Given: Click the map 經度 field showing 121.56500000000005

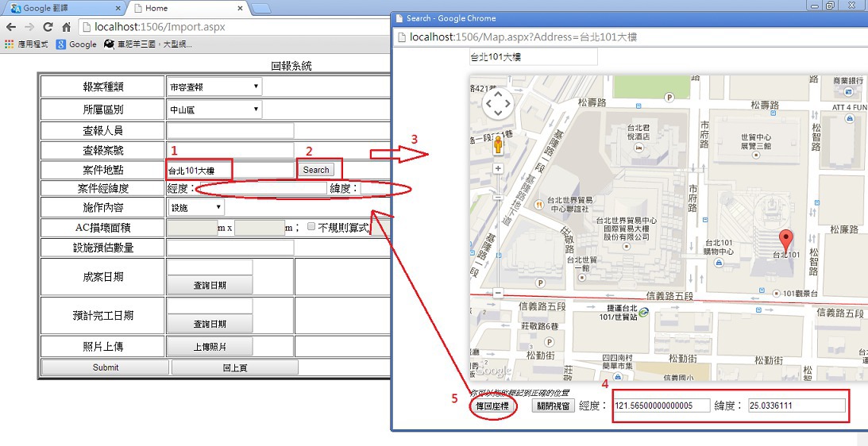Looking at the screenshot, I should pos(662,406).
